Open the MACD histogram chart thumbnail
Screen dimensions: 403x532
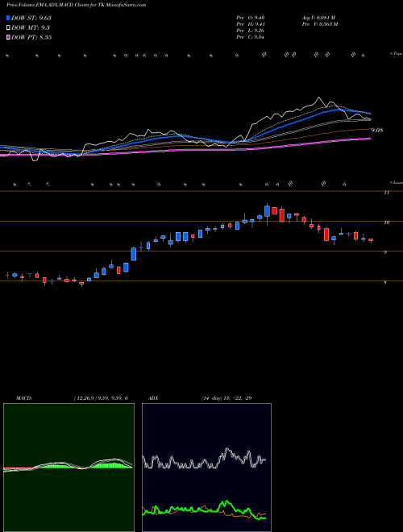tap(69, 468)
